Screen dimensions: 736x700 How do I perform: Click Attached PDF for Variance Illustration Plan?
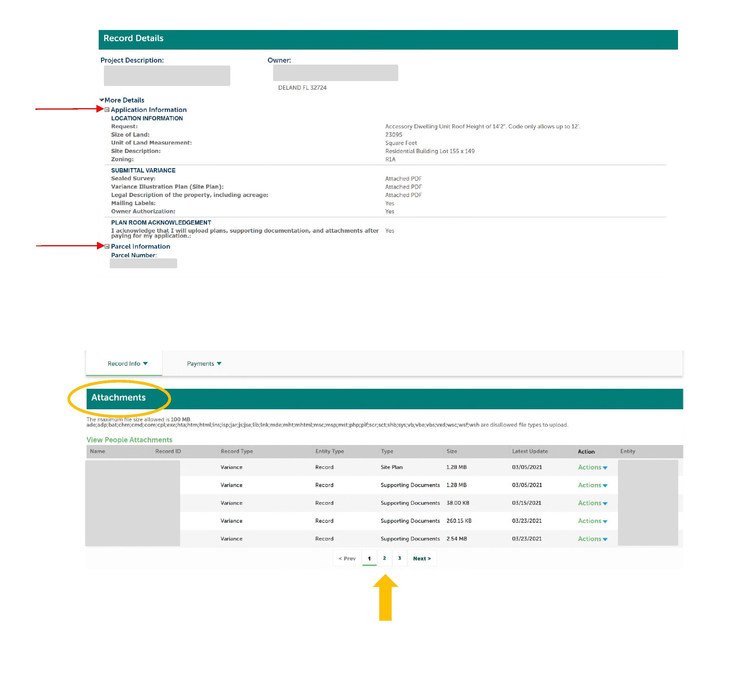pos(403,187)
